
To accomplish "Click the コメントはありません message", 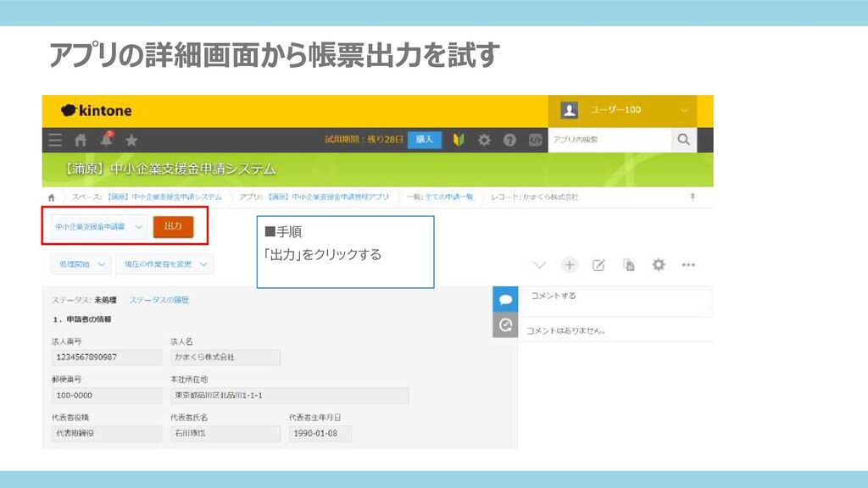I will click(565, 331).
